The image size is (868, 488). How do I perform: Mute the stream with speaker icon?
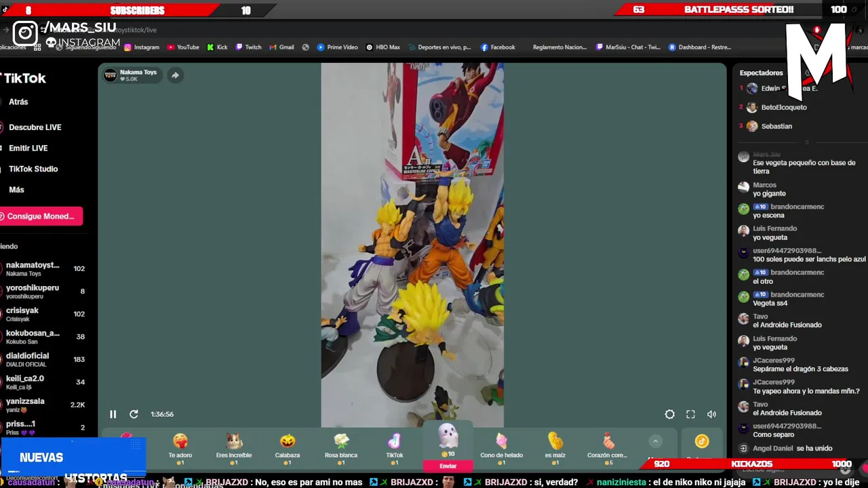pyautogui.click(x=711, y=414)
